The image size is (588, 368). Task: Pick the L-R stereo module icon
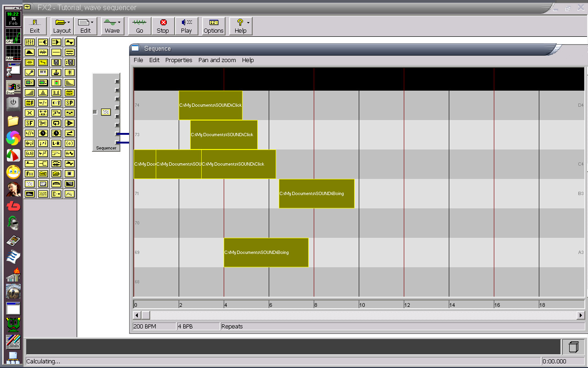pyautogui.click(x=57, y=143)
